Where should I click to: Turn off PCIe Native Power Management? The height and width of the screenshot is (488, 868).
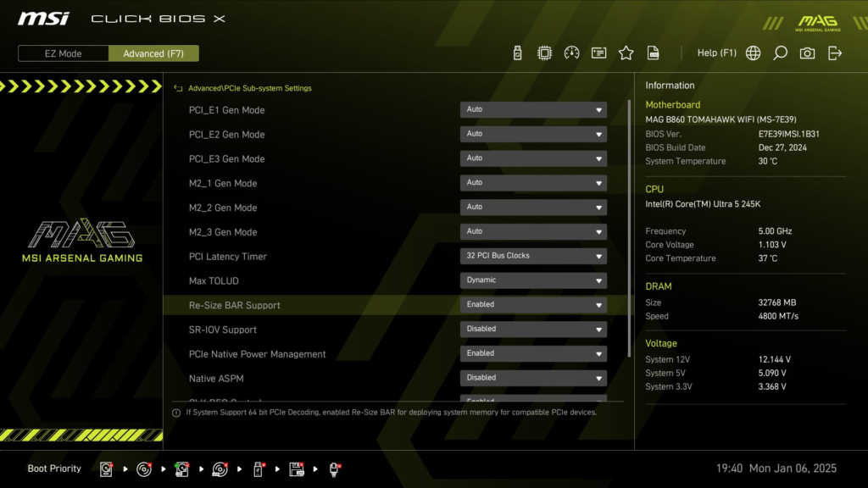tap(533, 353)
